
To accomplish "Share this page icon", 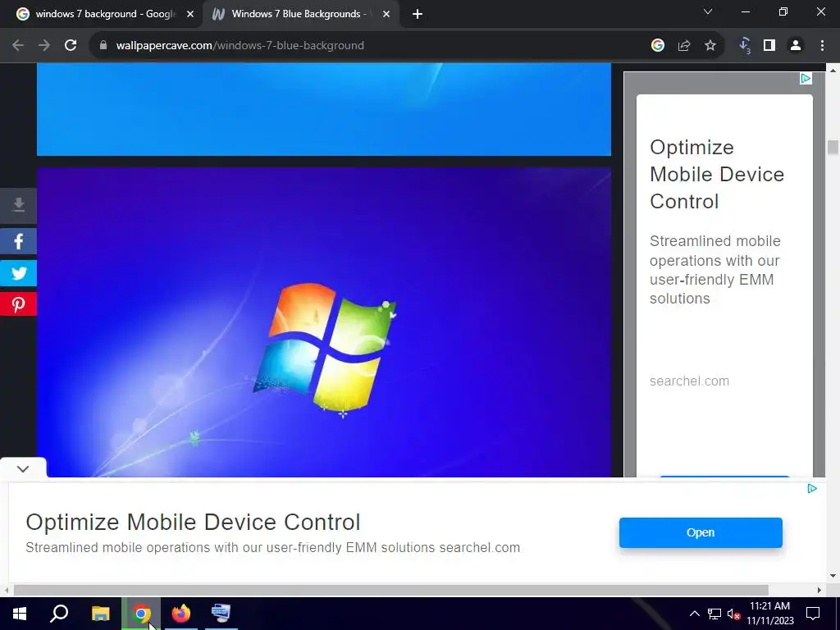I will point(684,46).
